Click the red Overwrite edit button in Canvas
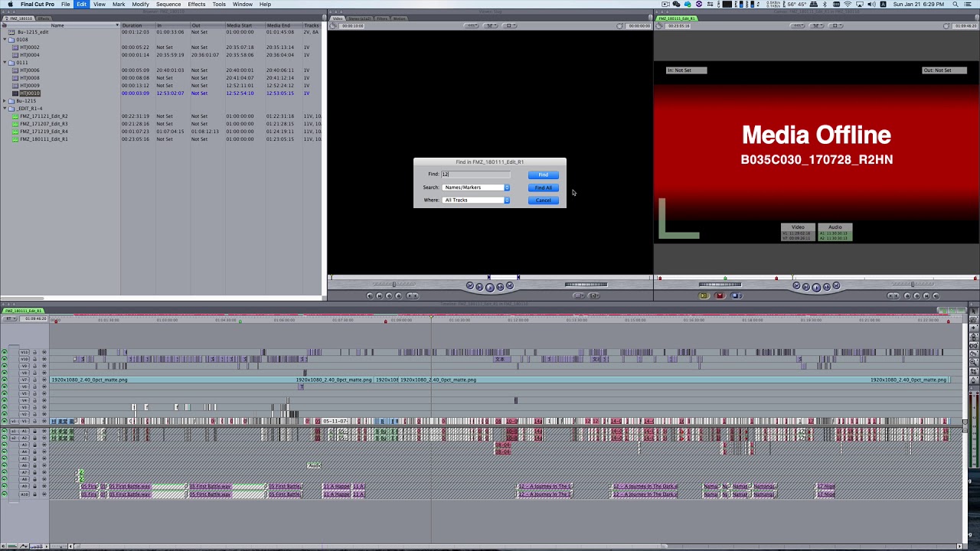980x551 pixels. [720, 295]
